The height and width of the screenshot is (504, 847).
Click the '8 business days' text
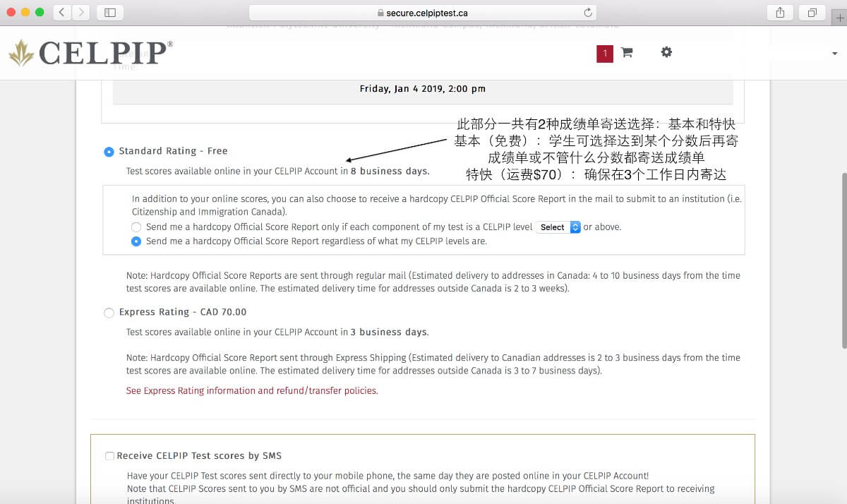pos(390,171)
